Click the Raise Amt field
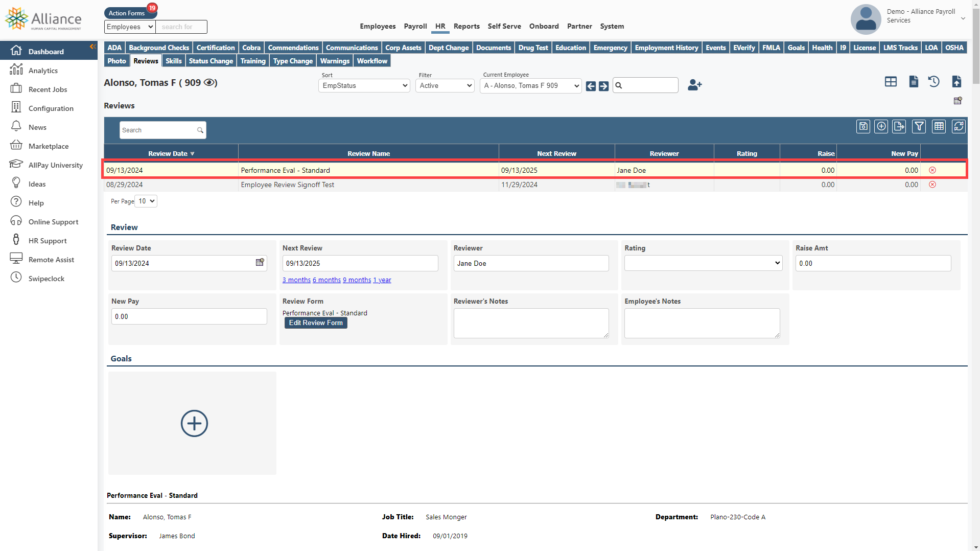This screenshot has height=551, width=980. tap(873, 263)
